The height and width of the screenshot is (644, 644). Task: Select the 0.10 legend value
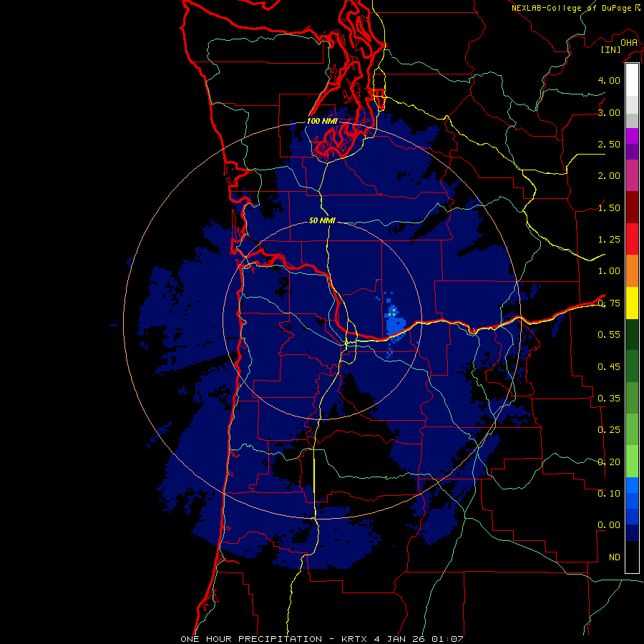[x=609, y=494]
